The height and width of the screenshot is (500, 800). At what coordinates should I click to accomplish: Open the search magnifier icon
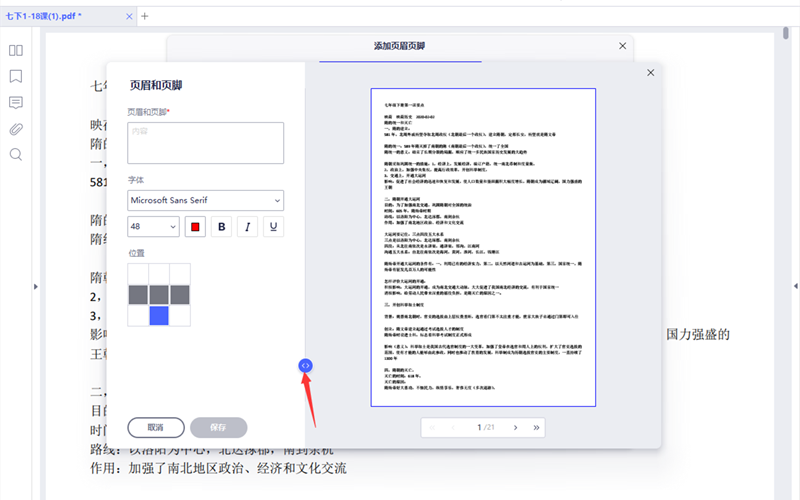[x=16, y=154]
